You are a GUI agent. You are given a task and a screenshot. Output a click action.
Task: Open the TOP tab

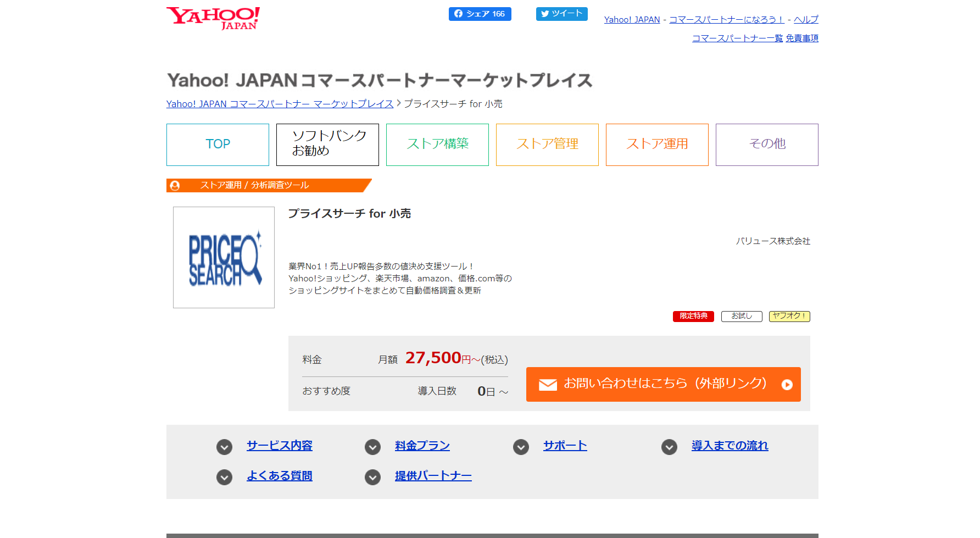coord(218,145)
